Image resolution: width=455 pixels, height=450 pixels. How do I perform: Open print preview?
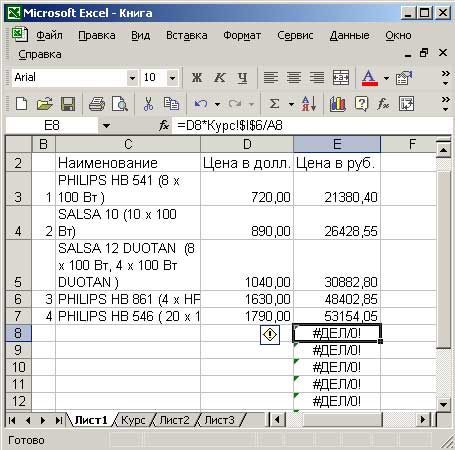click(120, 104)
